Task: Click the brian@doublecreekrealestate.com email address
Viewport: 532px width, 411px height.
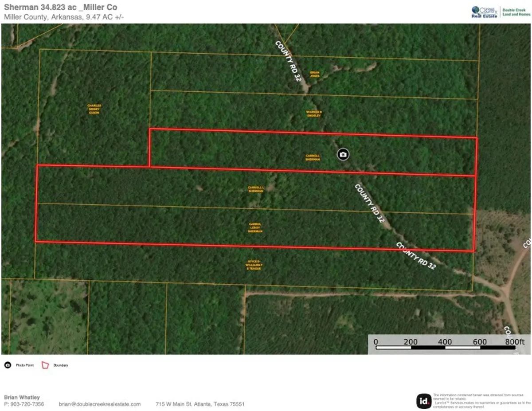Action: click(100, 404)
